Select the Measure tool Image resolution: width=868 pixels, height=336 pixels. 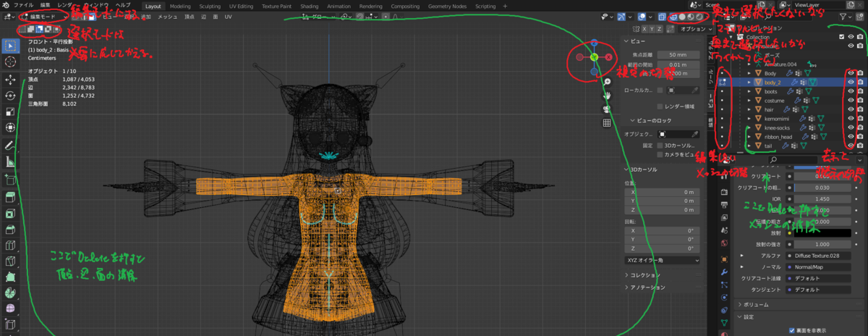(10, 162)
